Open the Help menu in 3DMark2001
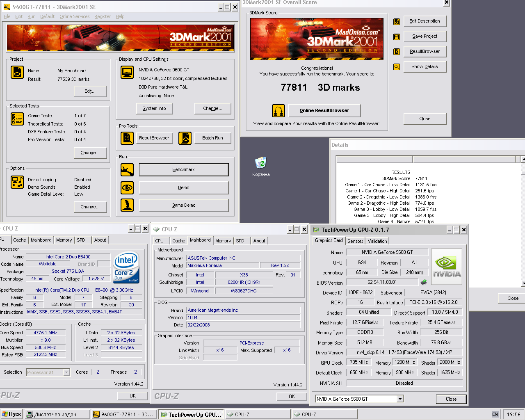 coord(120,16)
